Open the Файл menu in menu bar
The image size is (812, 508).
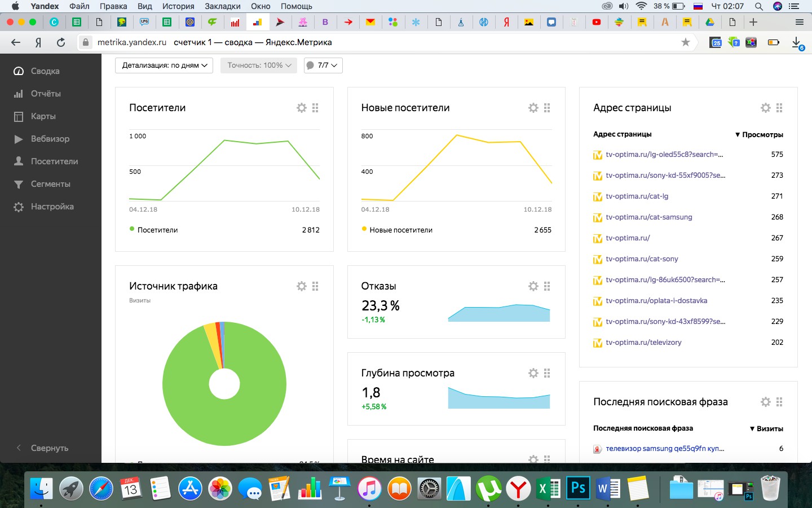click(80, 6)
